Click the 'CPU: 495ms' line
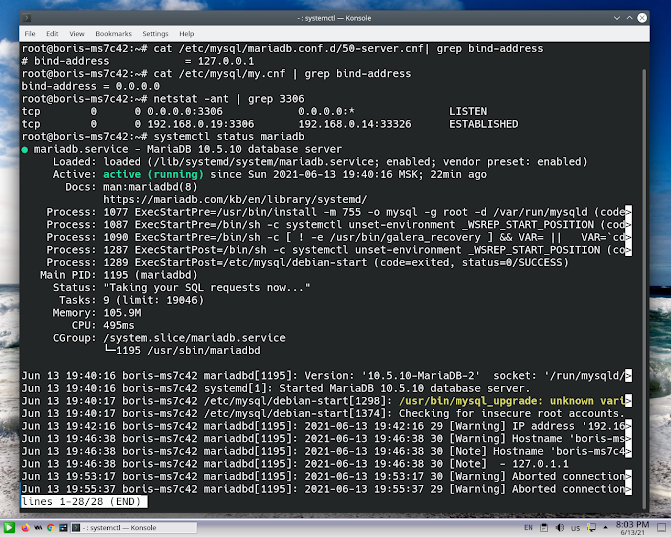This screenshot has width=671, height=537. 103,326
